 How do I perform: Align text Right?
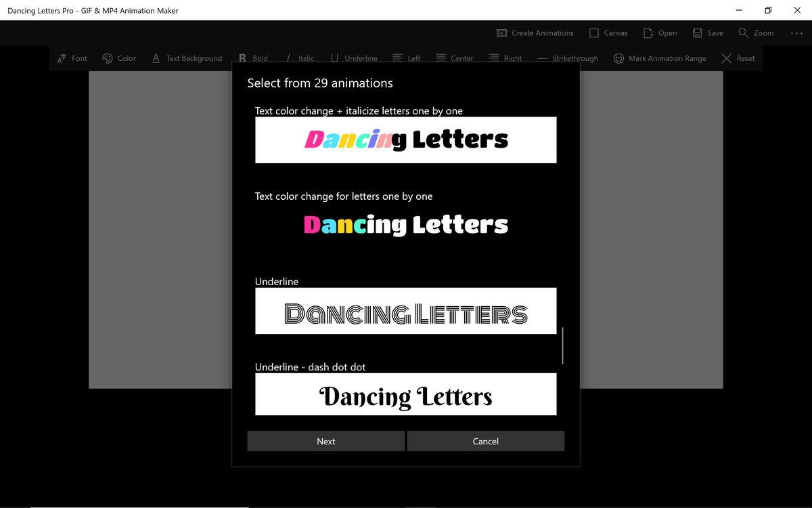tap(505, 58)
